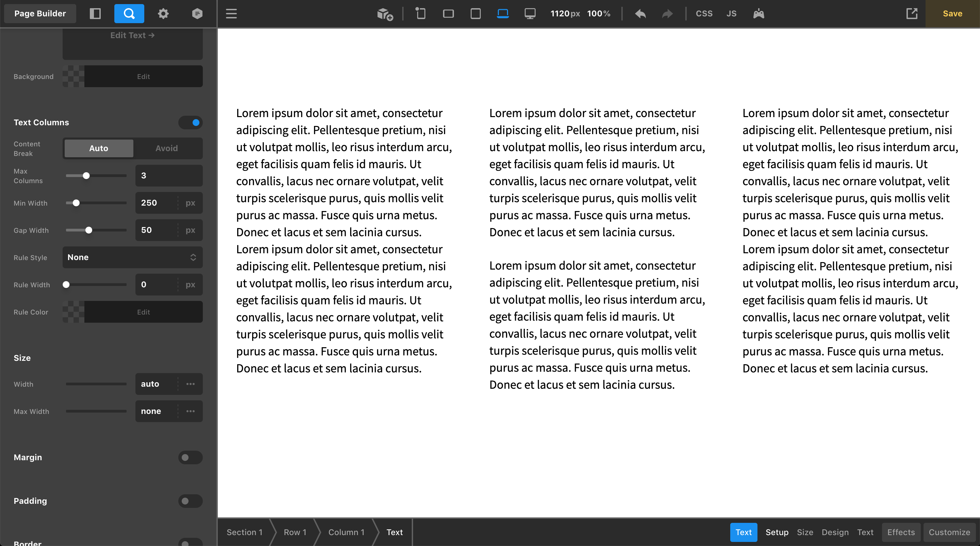Viewport: 980px width, 546px height.
Task: Open external preview window icon
Action: coord(912,14)
